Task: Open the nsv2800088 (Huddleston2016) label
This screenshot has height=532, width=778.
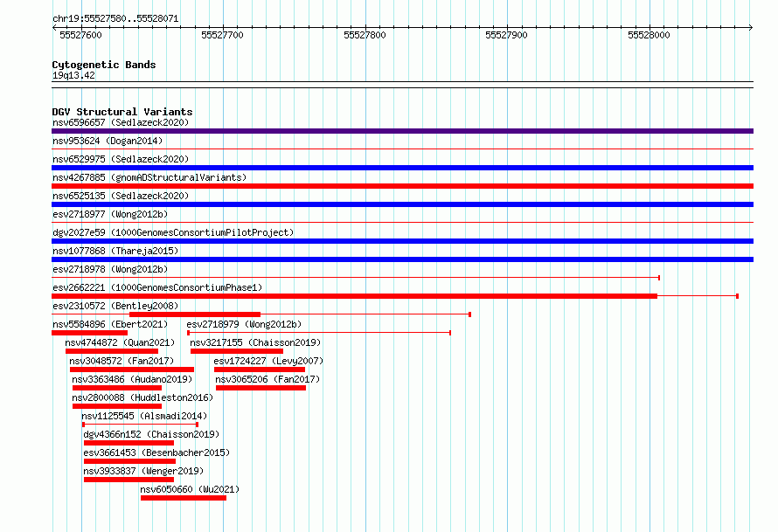Action: click(x=142, y=397)
